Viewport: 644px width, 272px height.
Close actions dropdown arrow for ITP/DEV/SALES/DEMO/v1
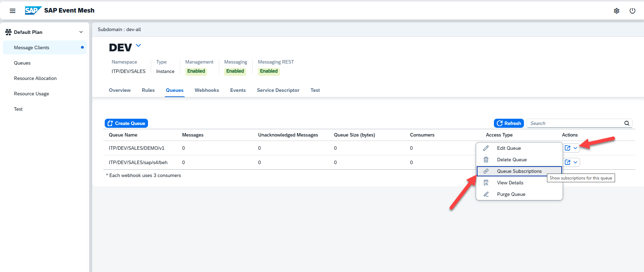(575, 148)
